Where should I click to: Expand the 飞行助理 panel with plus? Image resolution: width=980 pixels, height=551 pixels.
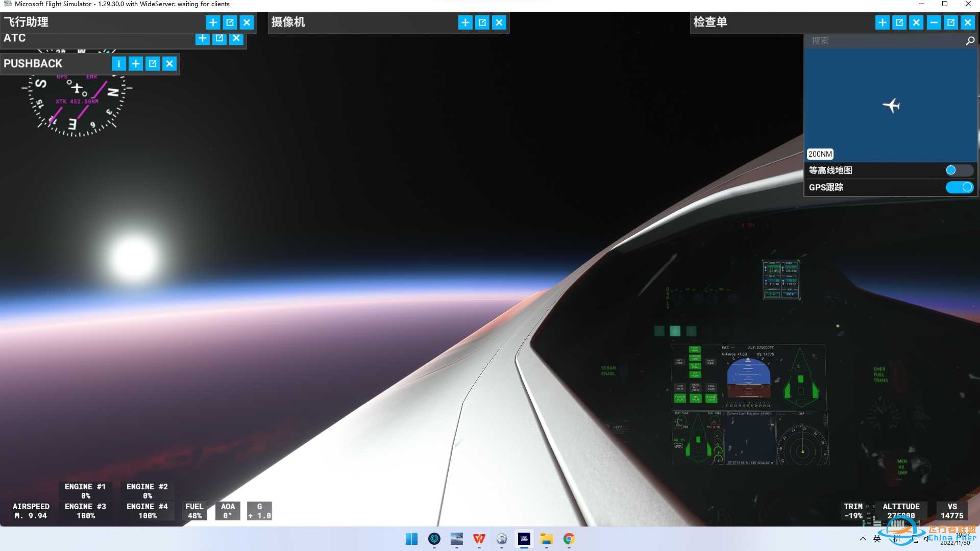pos(213,22)
